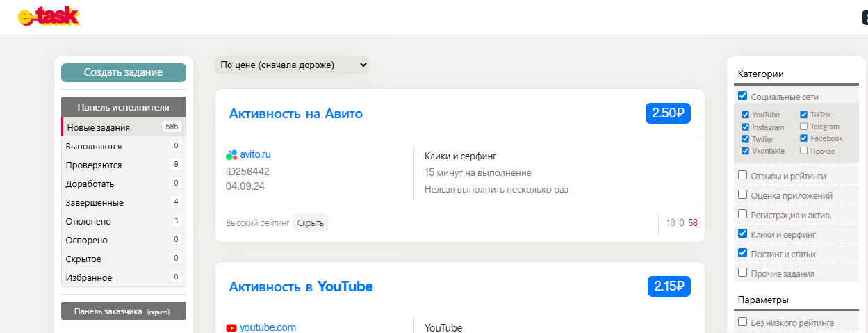868x333 pixels.
Task: Open the Завершенные tasks section
Action: pyautogui.click(x=95, y=203)
